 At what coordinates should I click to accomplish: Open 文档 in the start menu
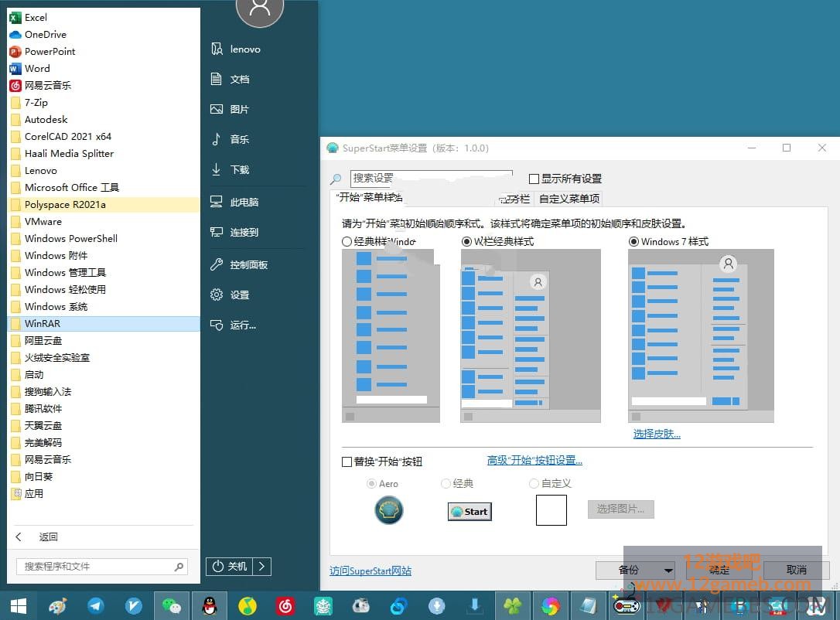pos(230,80)
